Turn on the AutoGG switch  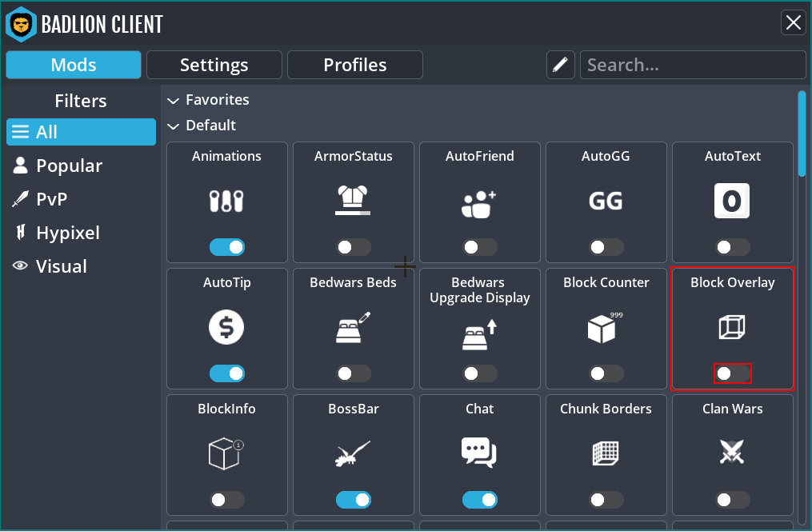pyautogui.click(x=606, y=247)
